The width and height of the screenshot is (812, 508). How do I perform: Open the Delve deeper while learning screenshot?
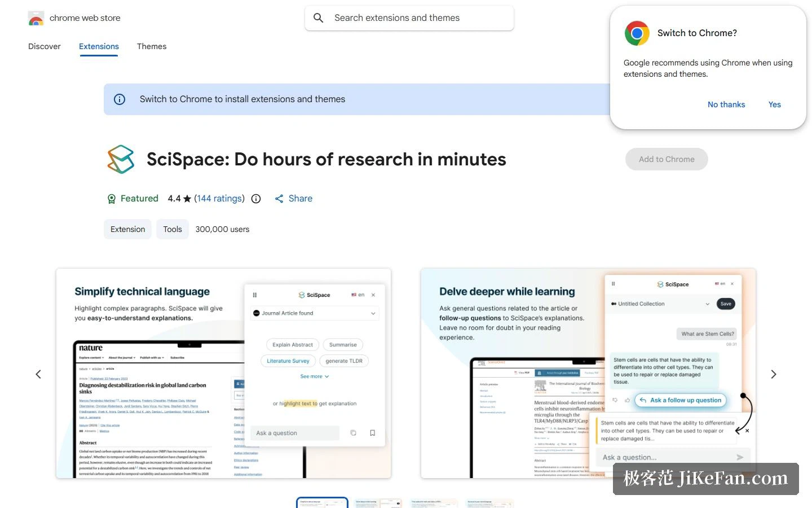point(588,373)
